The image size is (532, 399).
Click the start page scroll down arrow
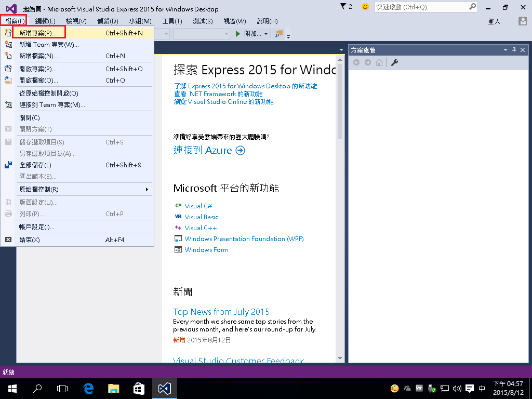pyautogui.click(x=340, y=358)
